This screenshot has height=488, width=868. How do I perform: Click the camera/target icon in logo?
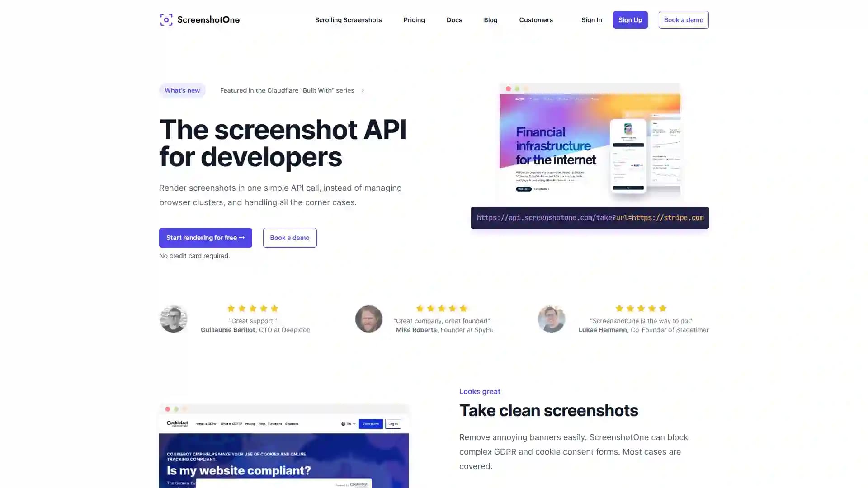166,20
